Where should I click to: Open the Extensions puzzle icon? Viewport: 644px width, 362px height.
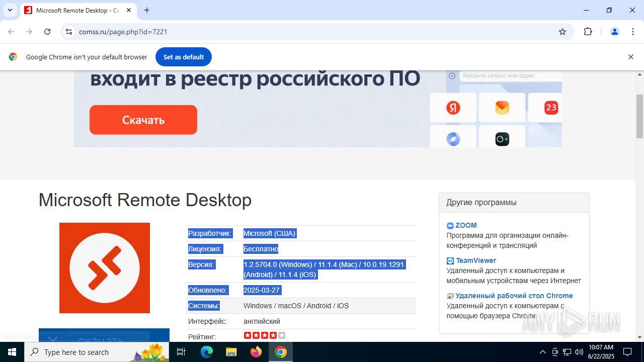(588, 32)
